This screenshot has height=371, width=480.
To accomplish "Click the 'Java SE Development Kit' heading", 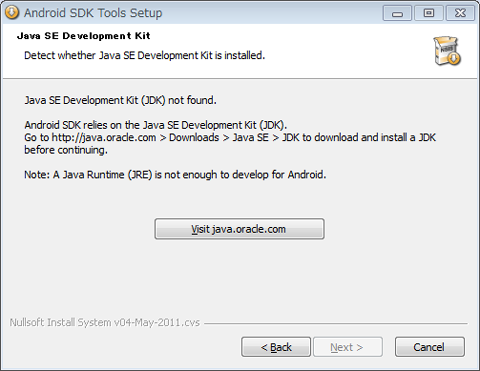I will (x=84, y=36).
